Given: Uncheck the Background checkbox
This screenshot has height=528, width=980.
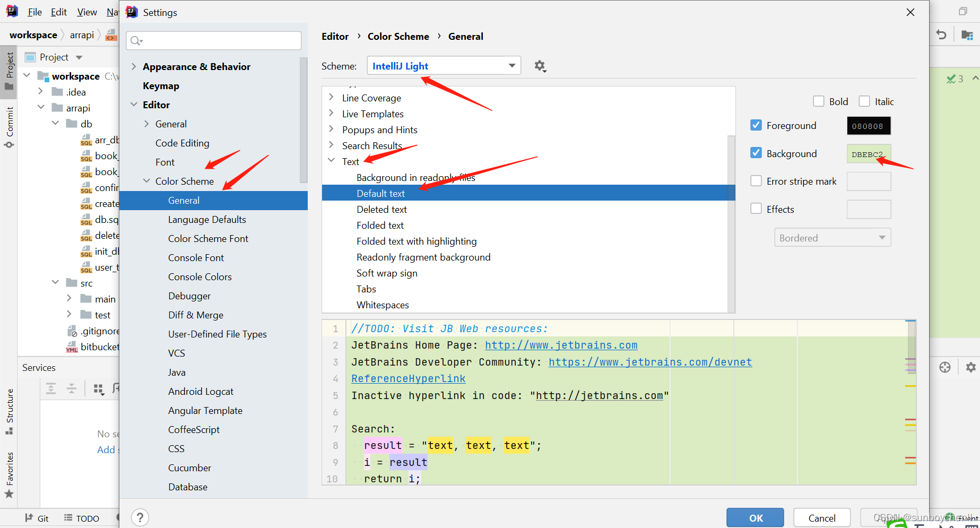Looking at the screenshot, I should [x=756, y=153].
